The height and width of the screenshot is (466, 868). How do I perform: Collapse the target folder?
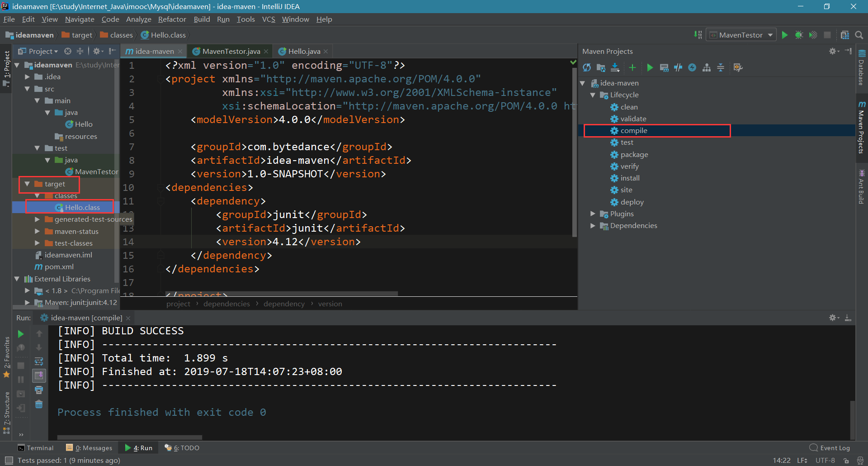(x=27, y=184)
